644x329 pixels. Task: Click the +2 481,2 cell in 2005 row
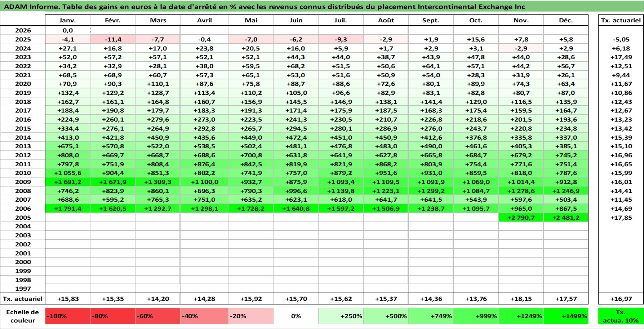click(566, 218)
